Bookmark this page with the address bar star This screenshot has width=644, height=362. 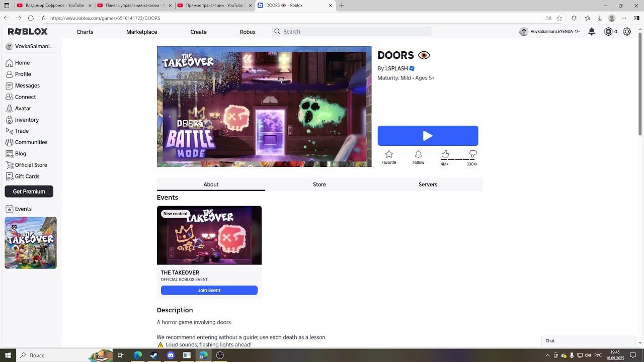point(559,18)
